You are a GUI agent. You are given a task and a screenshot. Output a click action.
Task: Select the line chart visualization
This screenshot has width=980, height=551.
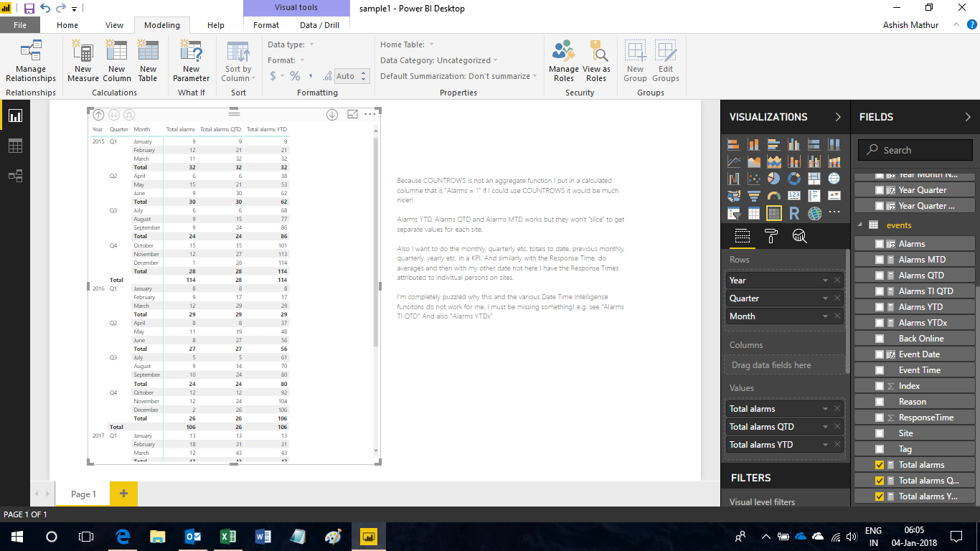point(734,161)
